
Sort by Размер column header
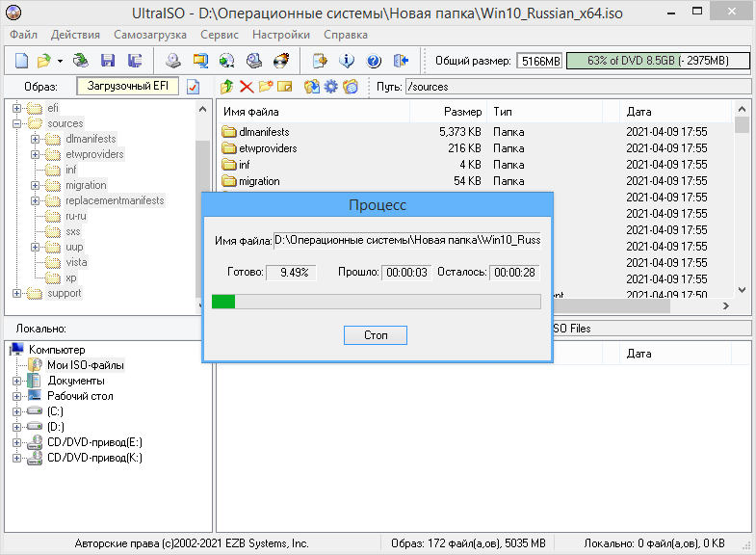click(449, 112)
